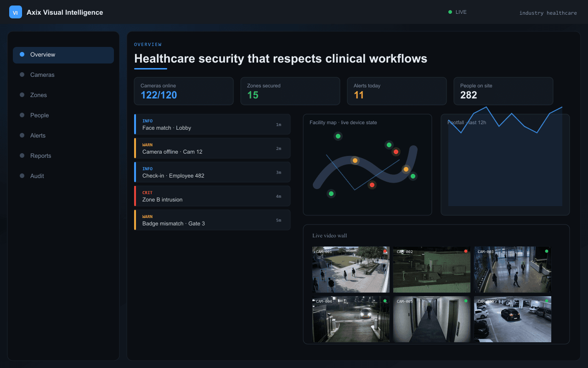The width and height of the screenshot is (588, 368).
Task: Open the CAM-001 courtyard video feed
Action: (x=351, y=270)
